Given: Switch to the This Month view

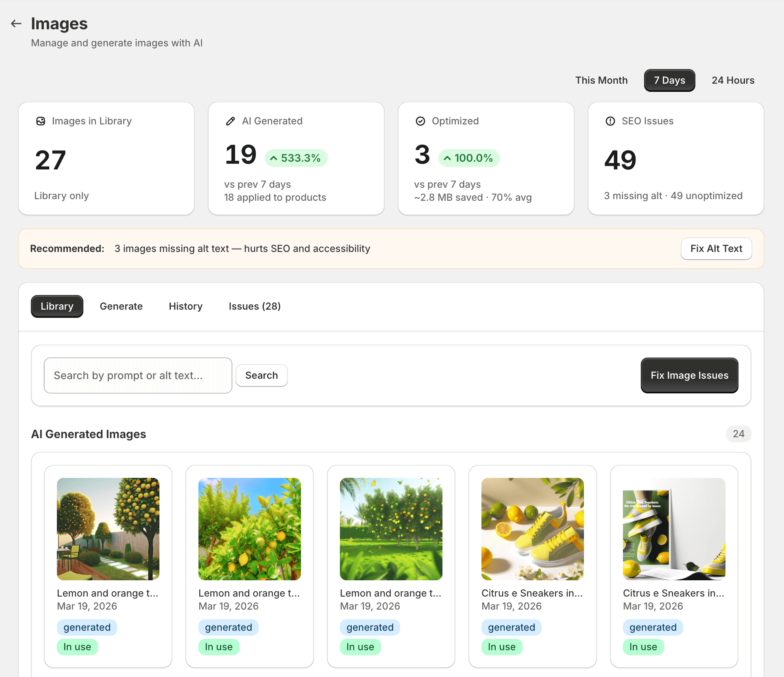Looking at the screenshot, I should click(601, 80).
